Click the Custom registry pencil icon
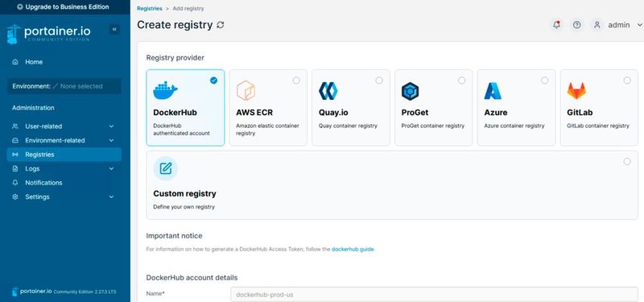 (166, 168)
